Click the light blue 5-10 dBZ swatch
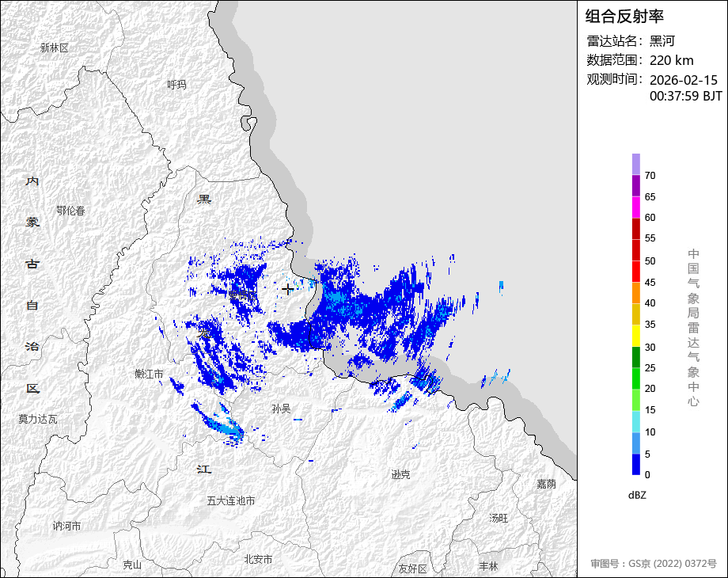Screen dimensions: 728x578 (635, 443)
